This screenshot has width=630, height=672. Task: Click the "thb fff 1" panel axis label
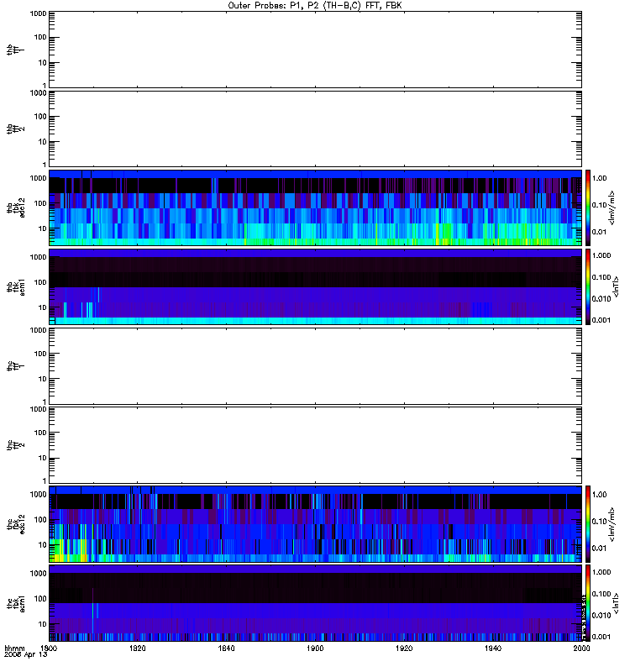(x=15, y=50)
